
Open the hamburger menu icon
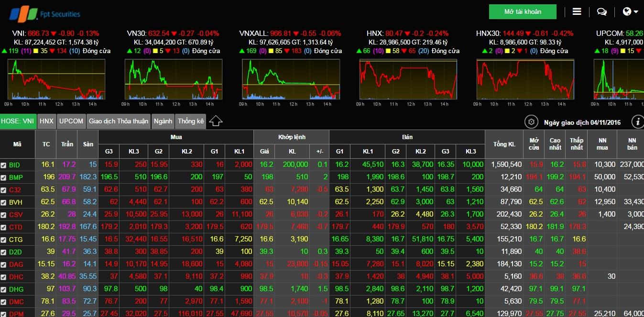577,12
